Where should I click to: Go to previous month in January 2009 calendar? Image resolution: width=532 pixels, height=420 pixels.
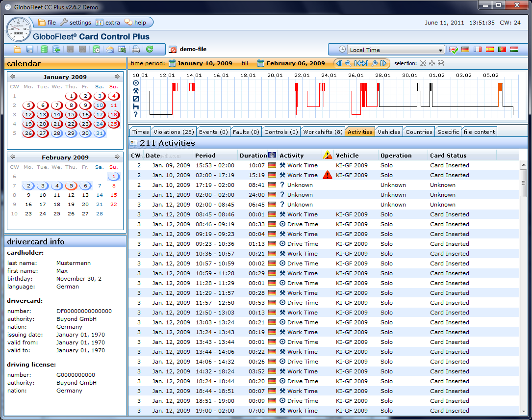coord(13,77)
